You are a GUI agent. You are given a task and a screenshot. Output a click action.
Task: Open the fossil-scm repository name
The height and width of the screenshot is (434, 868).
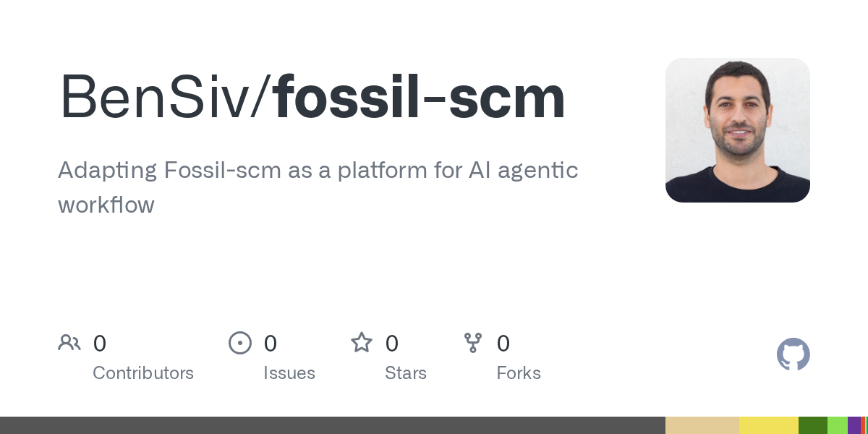point(420,97)
